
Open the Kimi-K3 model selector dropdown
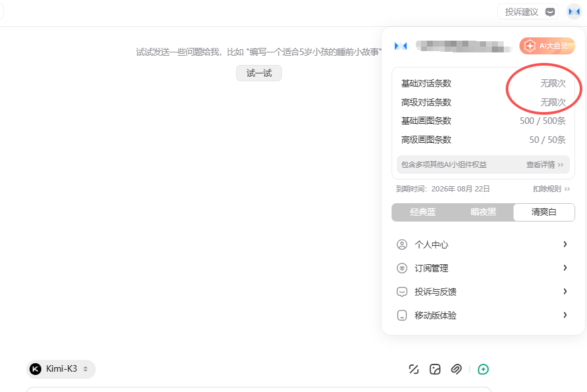[x=61, y=369]
